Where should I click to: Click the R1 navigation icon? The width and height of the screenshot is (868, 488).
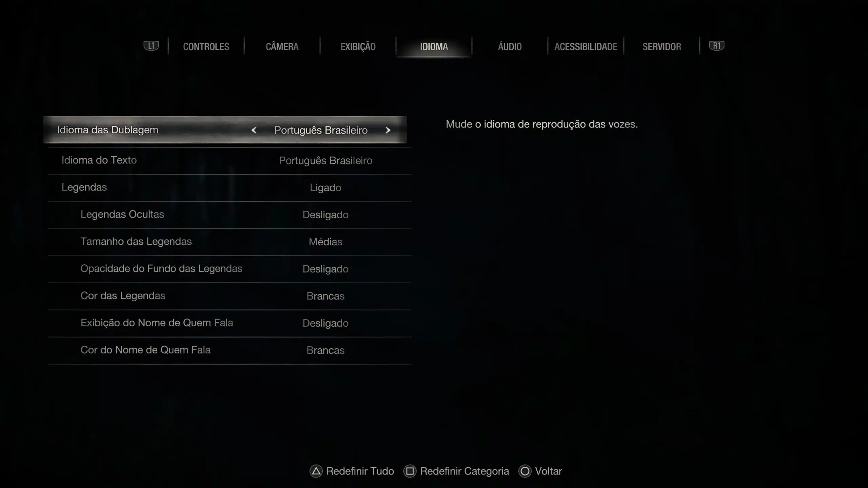pyautogui.click(x=716, y=46)
